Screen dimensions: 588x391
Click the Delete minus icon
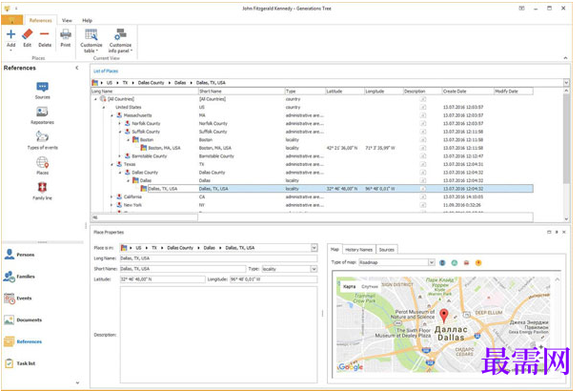point(44,34)
